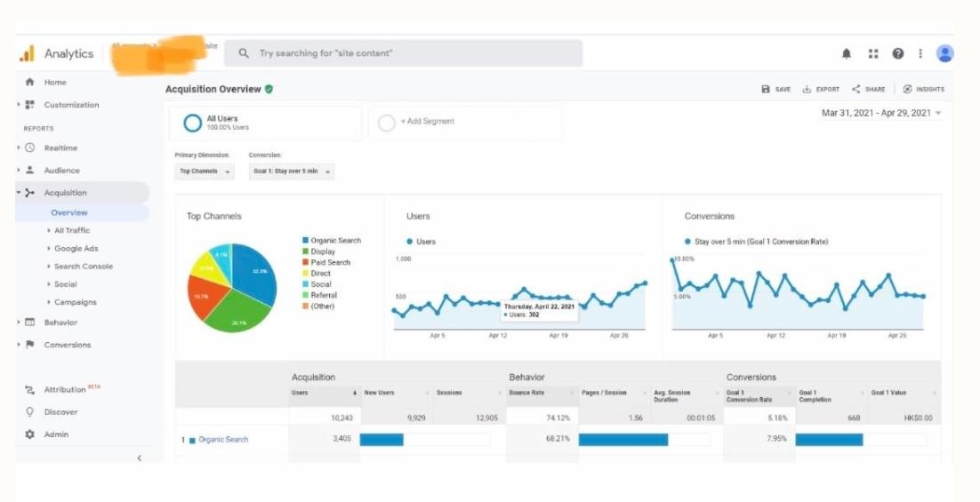The height and width of the screenshot is (502, 980).
Task: Click the Customization dashboard icon
Action: coord(29,105)
